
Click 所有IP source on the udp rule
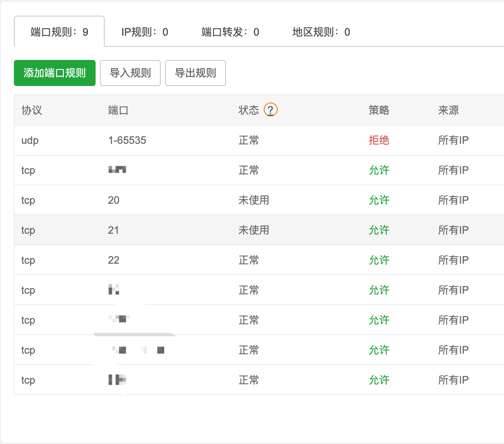454,140
